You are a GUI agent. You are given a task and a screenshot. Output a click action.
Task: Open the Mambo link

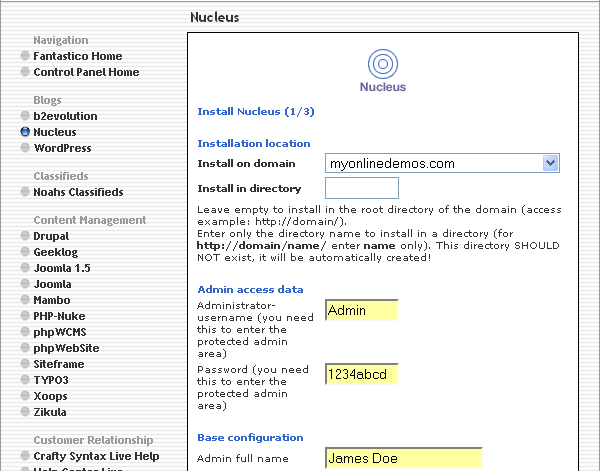(x=52, y=300)
